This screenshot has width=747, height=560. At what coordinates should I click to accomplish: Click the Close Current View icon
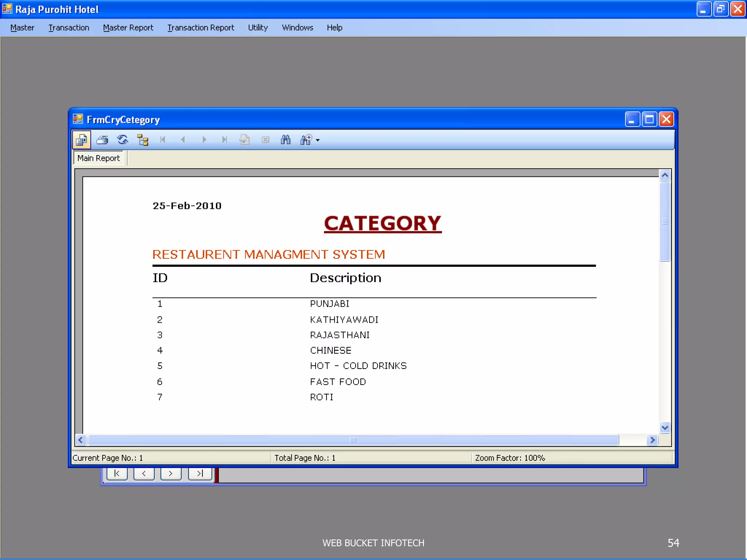tap(266, 140)
